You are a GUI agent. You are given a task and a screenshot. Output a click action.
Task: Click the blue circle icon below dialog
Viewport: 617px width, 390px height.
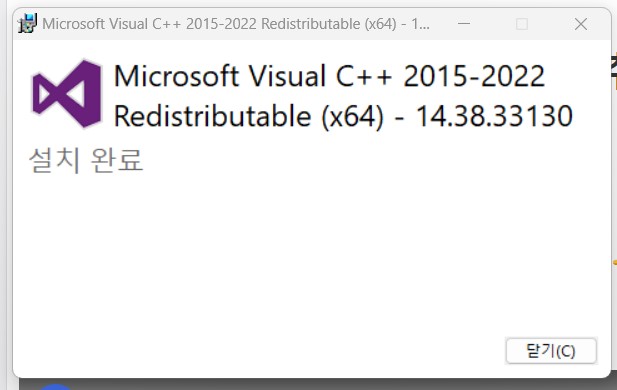(x=55, y=387)
